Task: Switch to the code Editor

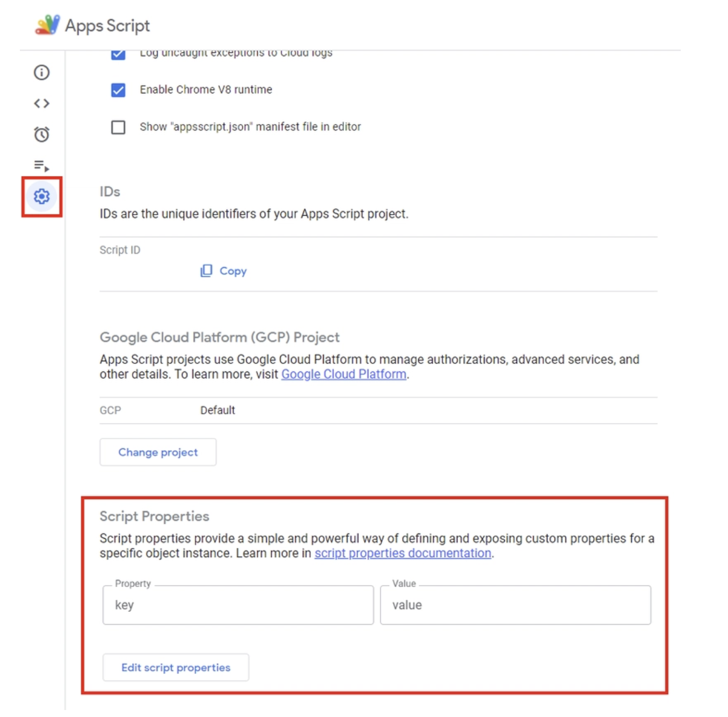Action: click(x=41, y=104)
